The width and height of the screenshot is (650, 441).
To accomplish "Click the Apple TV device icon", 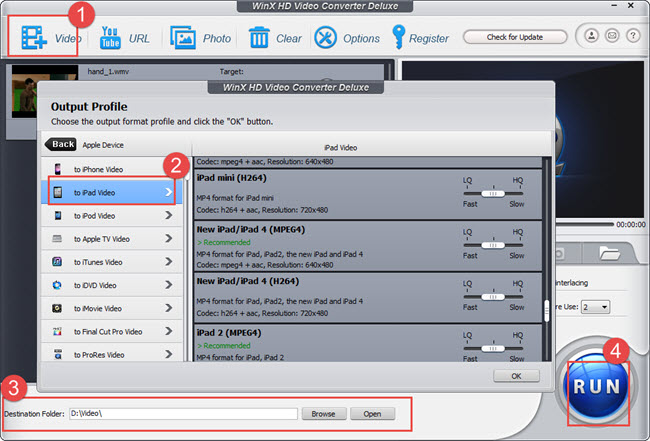I will pos(57,239).
